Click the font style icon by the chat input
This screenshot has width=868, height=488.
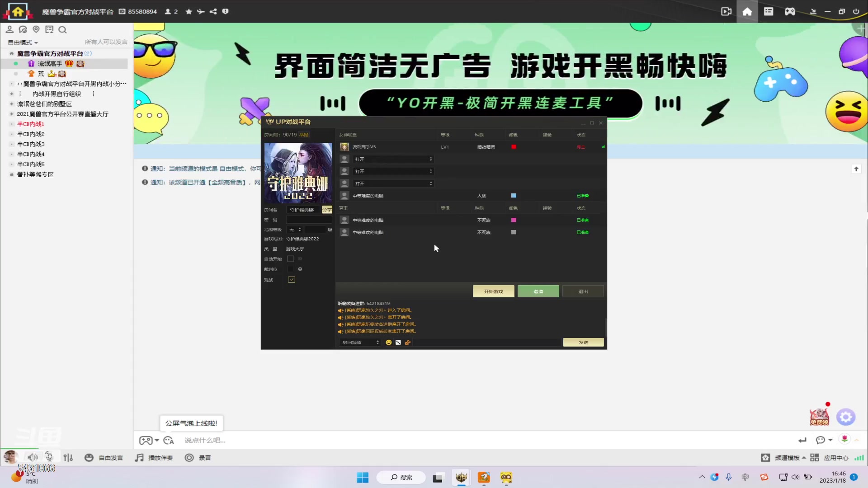(x=169, y=441)
